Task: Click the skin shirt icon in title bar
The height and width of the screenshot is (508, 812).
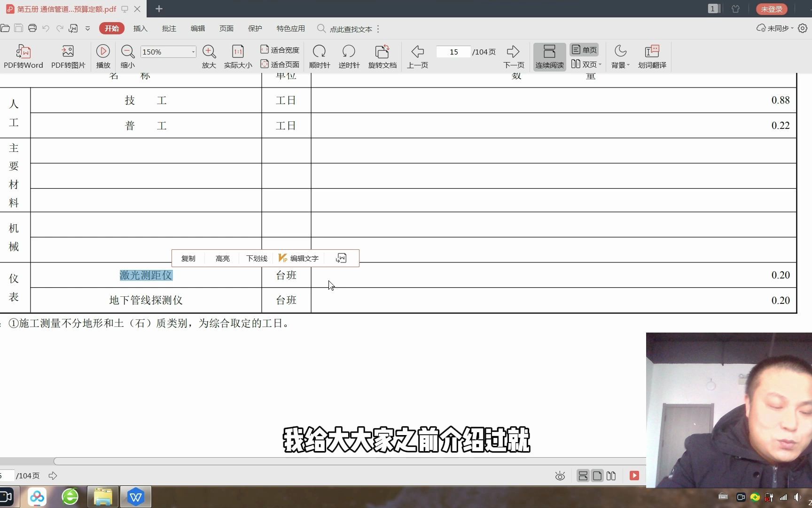Action: pos(736,9)
